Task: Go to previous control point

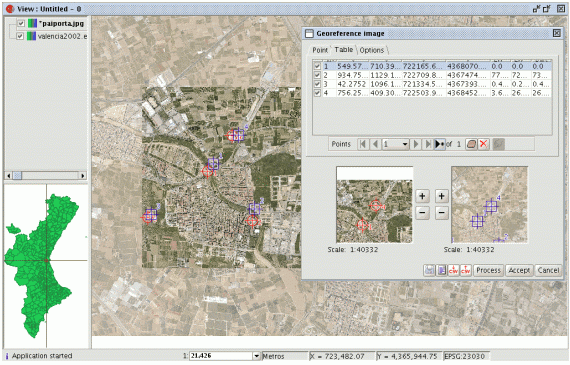Action: (x=375, y=144)
